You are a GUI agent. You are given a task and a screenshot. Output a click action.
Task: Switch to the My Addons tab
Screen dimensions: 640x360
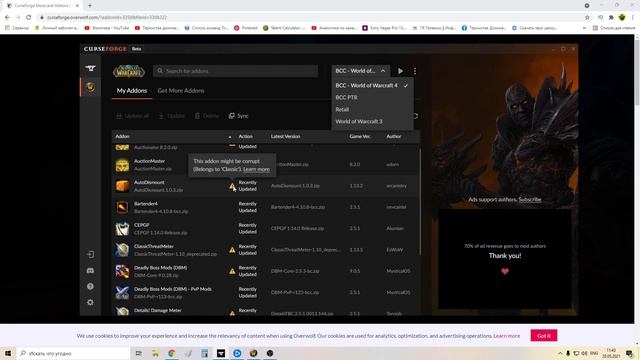[132, 91]
